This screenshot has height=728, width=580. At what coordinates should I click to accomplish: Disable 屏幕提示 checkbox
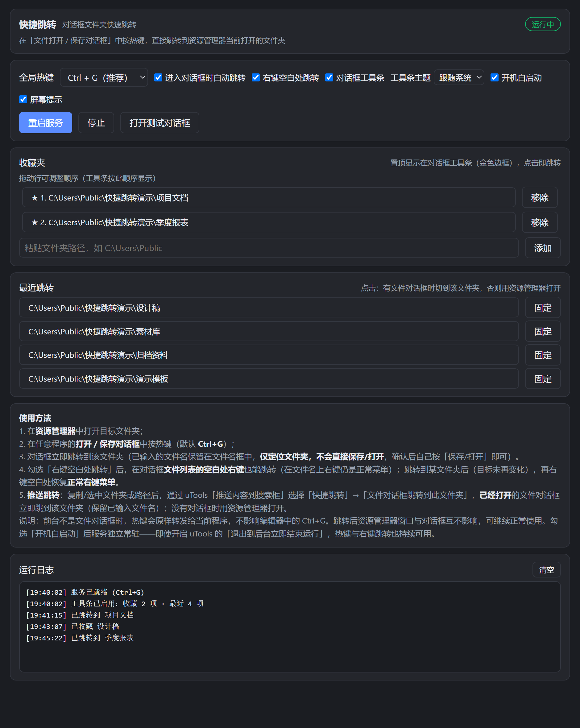pyautogui.click(x=23, y=99)
